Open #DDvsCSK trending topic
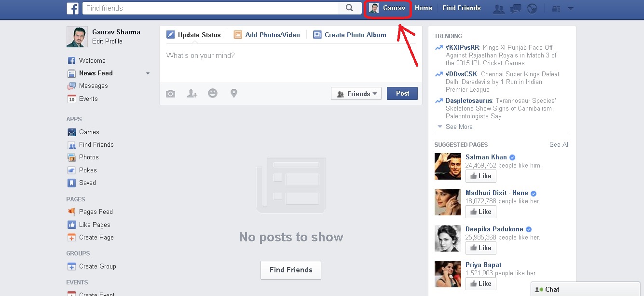The height and width of the screenshot is (296, 644). point(461,74)
